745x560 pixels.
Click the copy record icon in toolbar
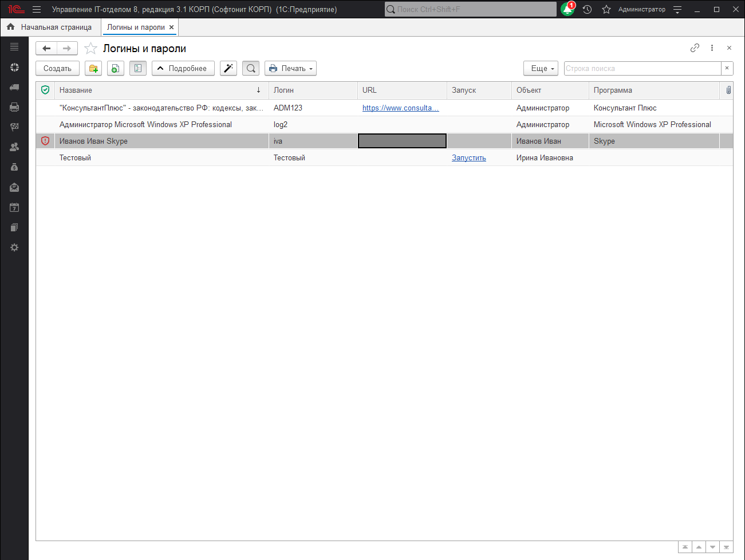pos(115,69)
